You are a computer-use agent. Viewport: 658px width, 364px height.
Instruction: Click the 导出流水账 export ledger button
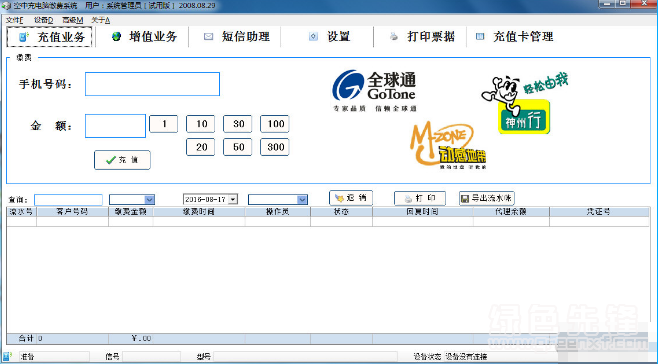[487, 198]
